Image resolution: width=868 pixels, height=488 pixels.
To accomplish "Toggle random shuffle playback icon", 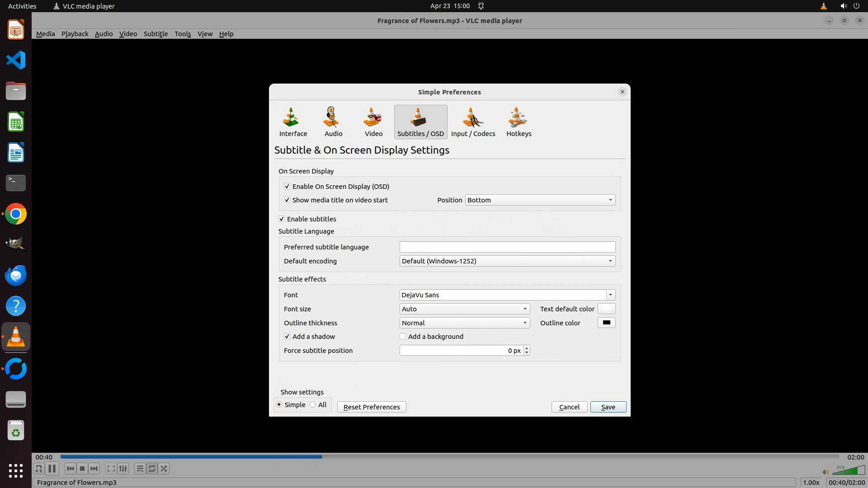I will tap(164, 469).
